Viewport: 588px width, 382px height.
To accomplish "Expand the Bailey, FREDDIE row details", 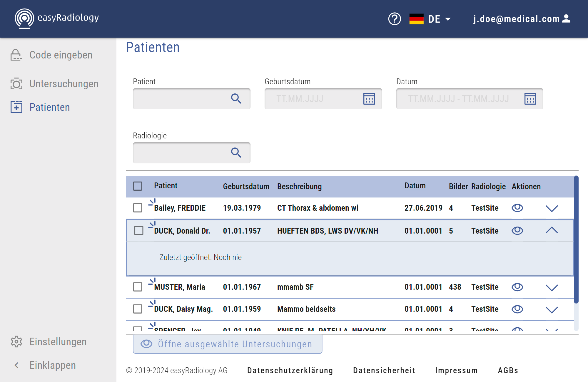I will (552, 208).
